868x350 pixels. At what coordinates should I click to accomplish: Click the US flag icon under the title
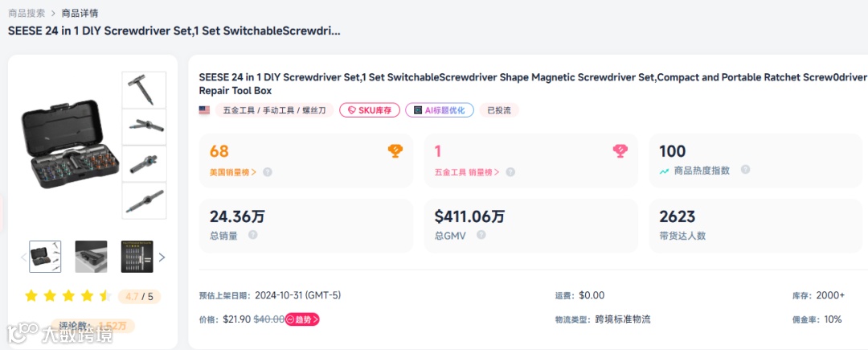pyautogui.click(x=204, y=110)
